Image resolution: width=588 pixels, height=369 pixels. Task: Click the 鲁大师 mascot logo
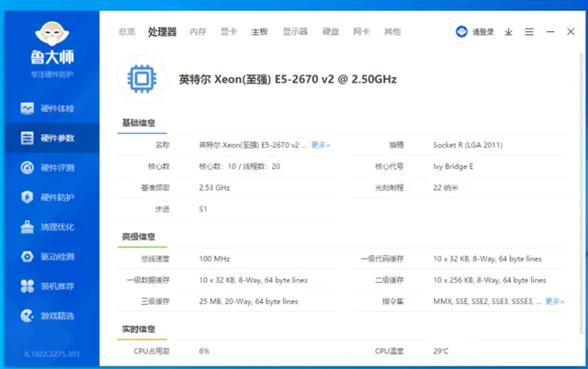coord(52,34)
